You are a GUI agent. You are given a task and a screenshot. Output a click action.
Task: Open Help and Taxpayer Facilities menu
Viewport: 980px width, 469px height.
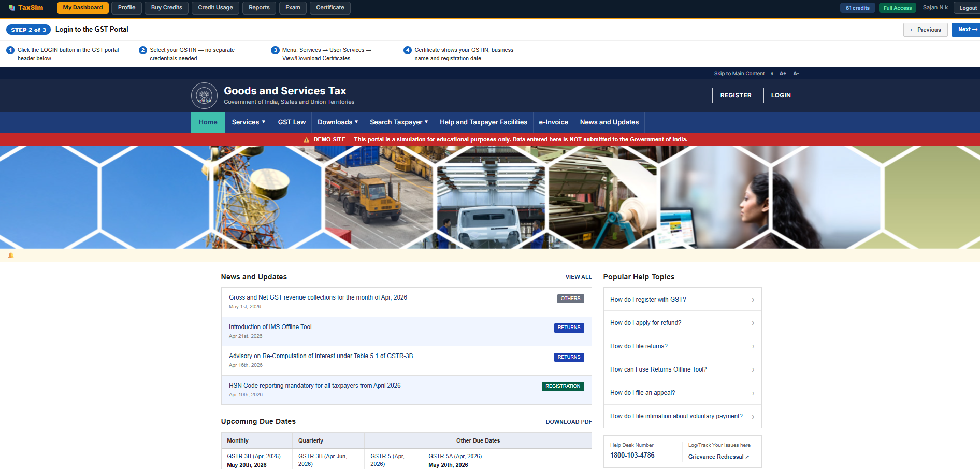point(483,122)
